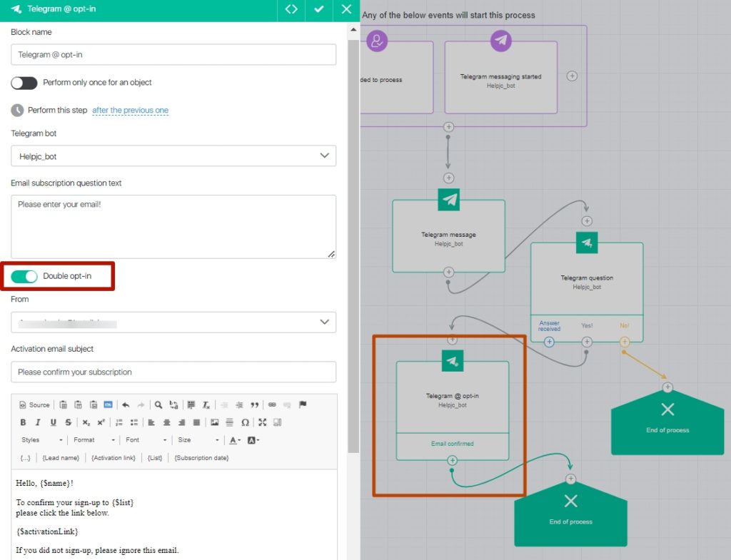This screenshot has height=560, width=731.
Task: Insert an image in the email body
Action: click(x=214, y=422)
